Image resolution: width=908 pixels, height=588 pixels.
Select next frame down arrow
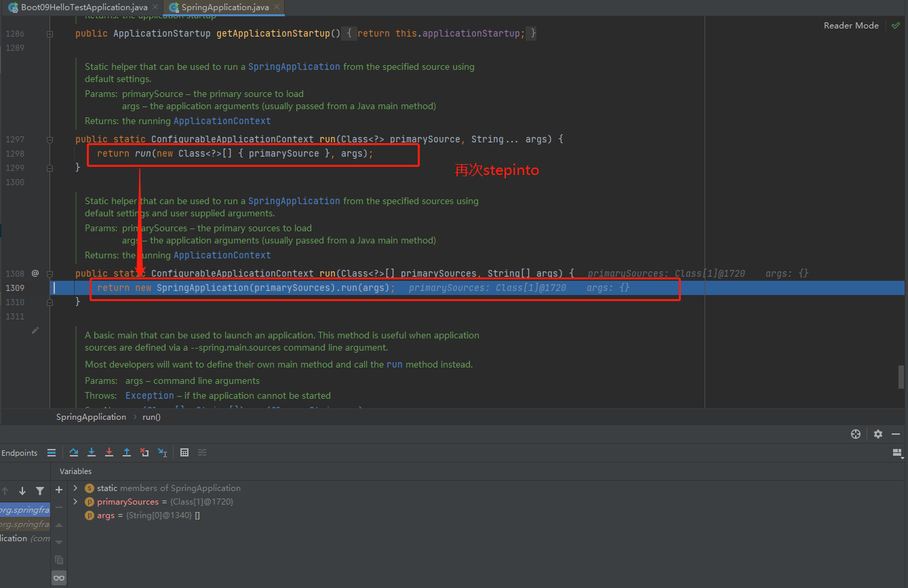pos(22,491)
